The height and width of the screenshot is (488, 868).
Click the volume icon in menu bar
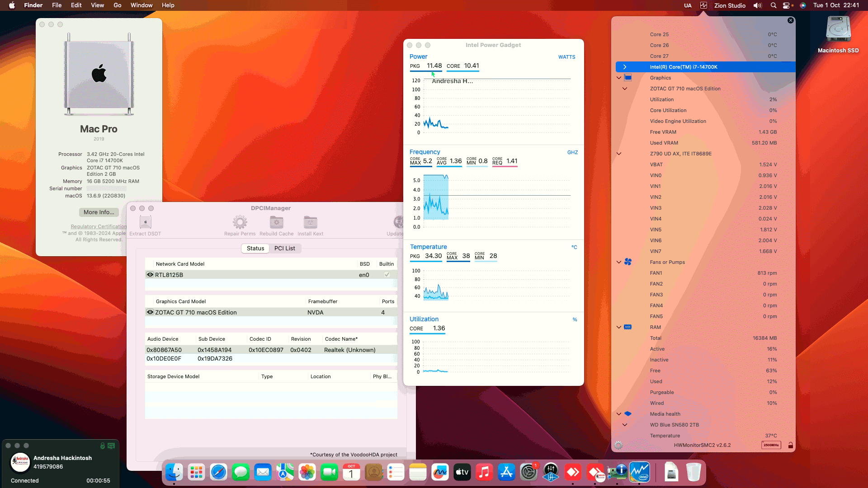(758, 5)
